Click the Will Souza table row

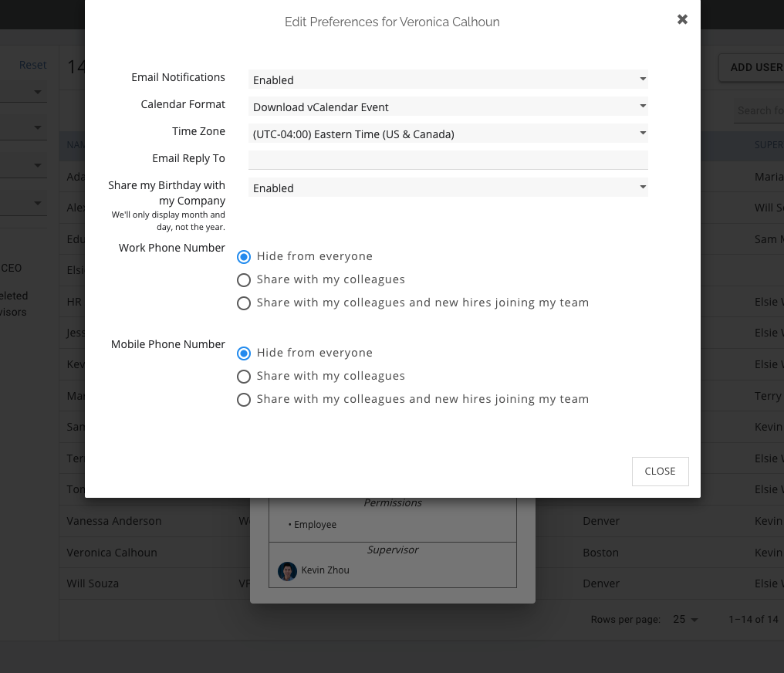[93, 583]
